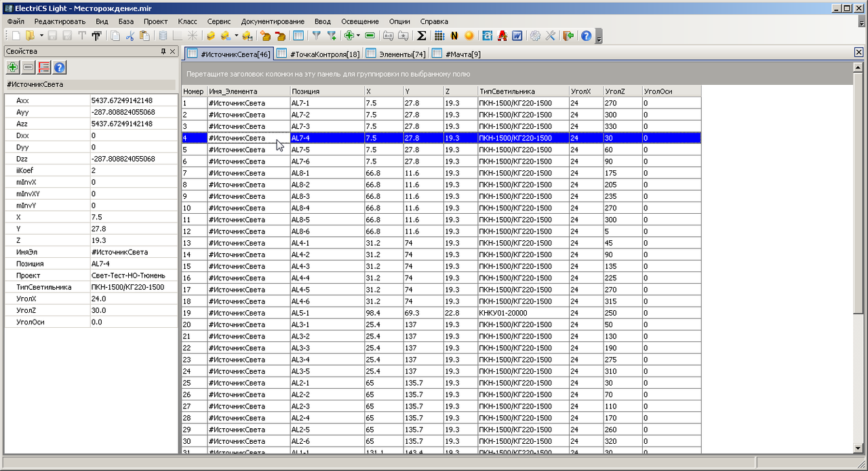
Task: Click the scrollbar down arrow of the table
Action: (x=859, y=449)
